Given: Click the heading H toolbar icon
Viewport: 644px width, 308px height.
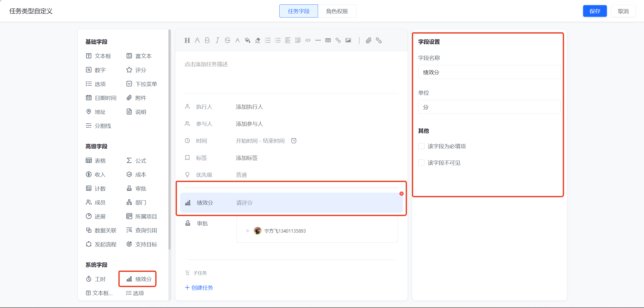Looking at the screenshot, I should (187, 40).
